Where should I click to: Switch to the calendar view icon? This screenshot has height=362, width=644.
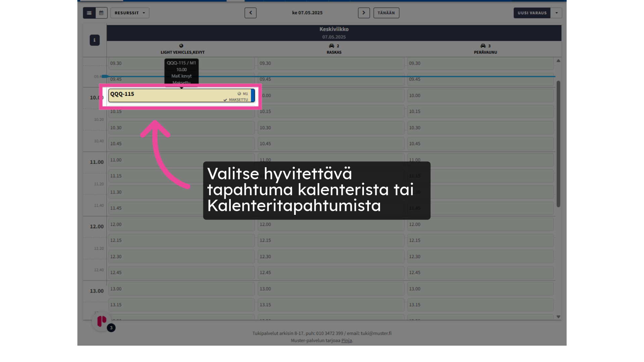tap(101, 13)
